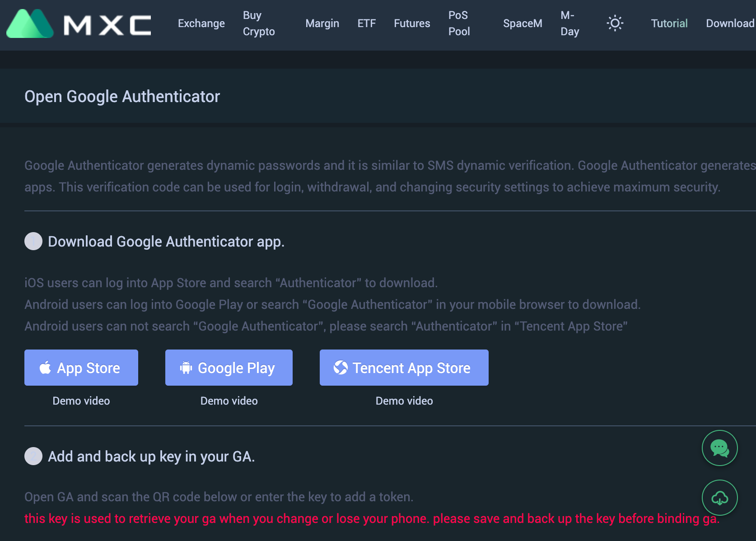Open the live chat support bubble icon
Viewport: 756px width, 541px height.
[719, 448]
